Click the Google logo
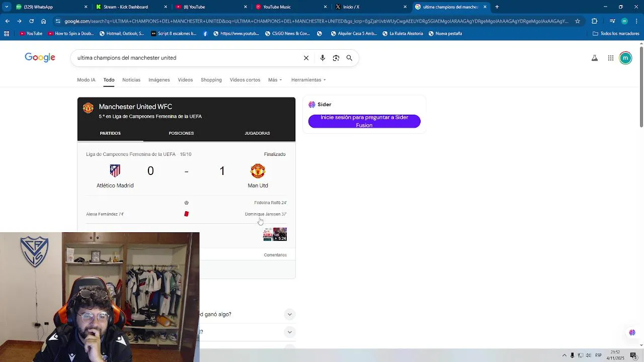Viewport: 644px width, 362px height. tap(40, 57)
